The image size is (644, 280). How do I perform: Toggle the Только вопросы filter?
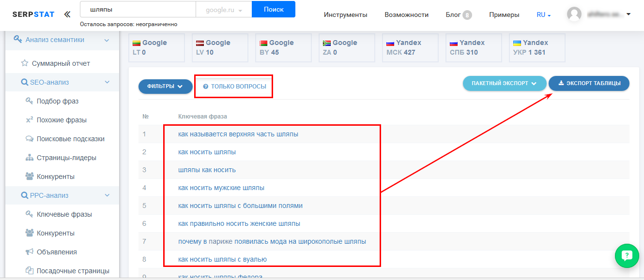point(234,86)
